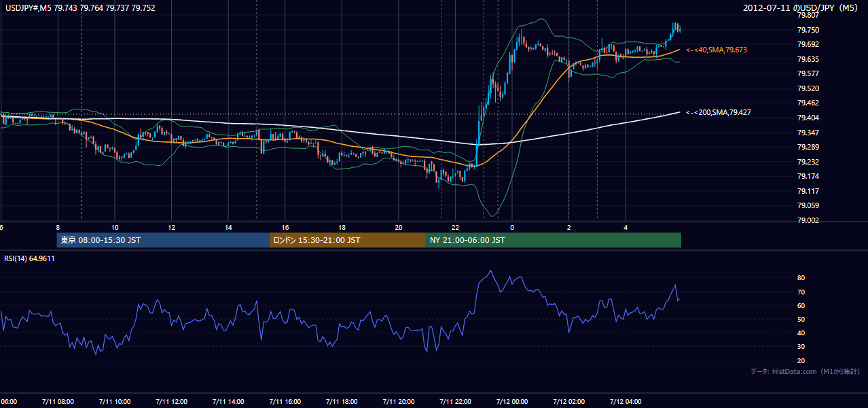
Task: Click RSI scale value 20
Action: [801, 360]
